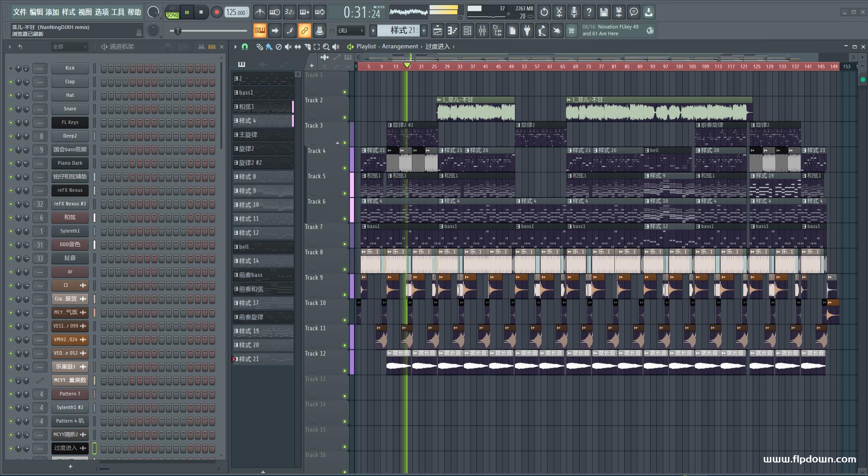Open the 样式 21 pattern selector
Screen dimensions: 868x476
pyautogui.click(x=399, y=30)
